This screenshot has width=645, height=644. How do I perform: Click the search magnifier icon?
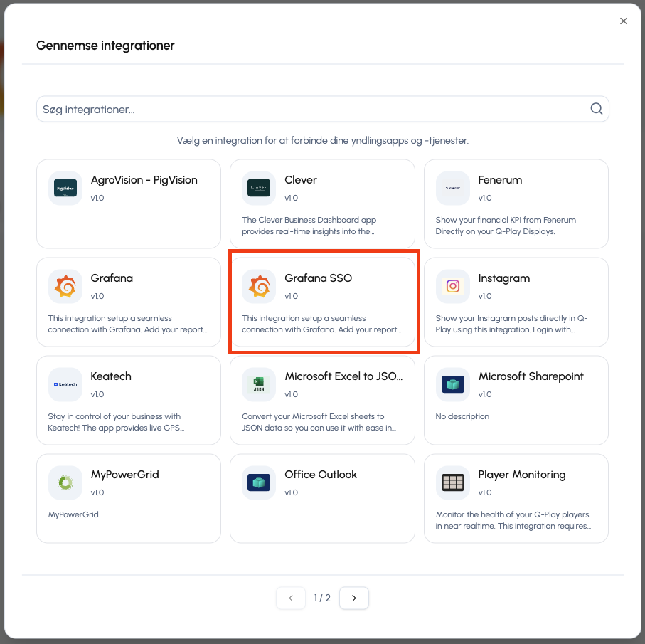[x=597, y=109]
